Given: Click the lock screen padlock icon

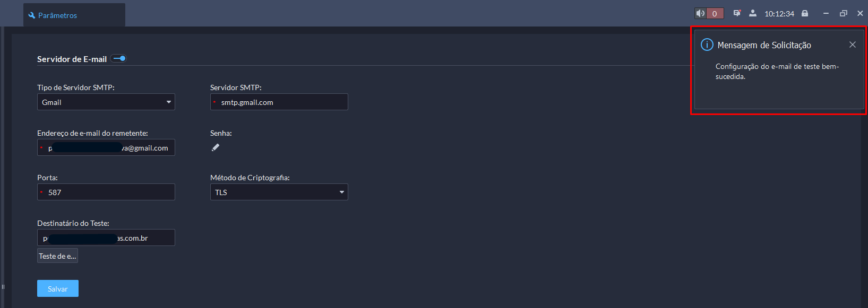Looking at the screenshot, I should pyautogui.click(x=805, y=13).
